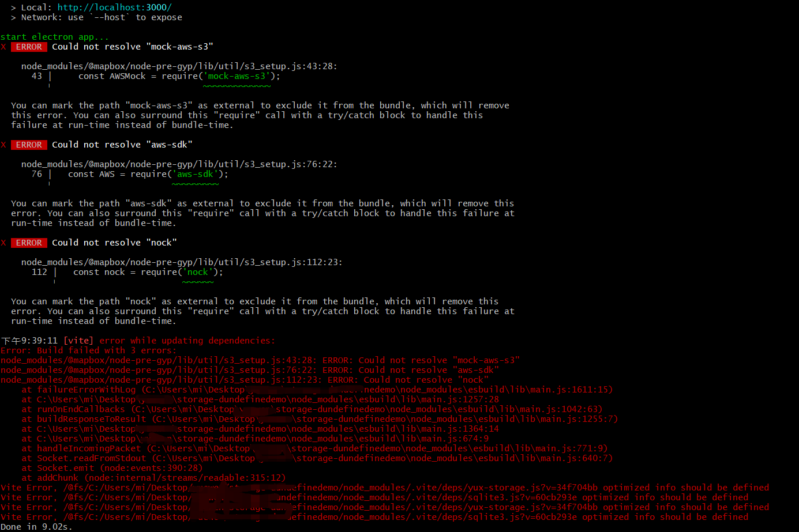Viewport: 799px width, 532px height.
Task: Click the third ERROR badge for nock
Action: tap(29, 243)
